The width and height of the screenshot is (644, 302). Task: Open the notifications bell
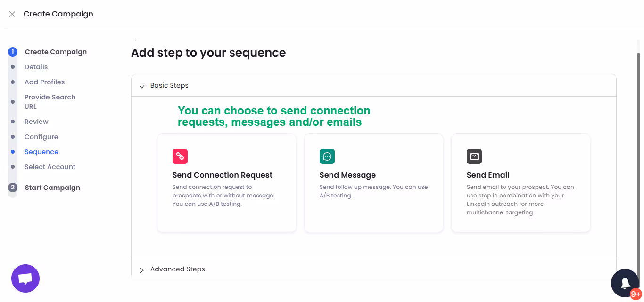coord(625,283)
